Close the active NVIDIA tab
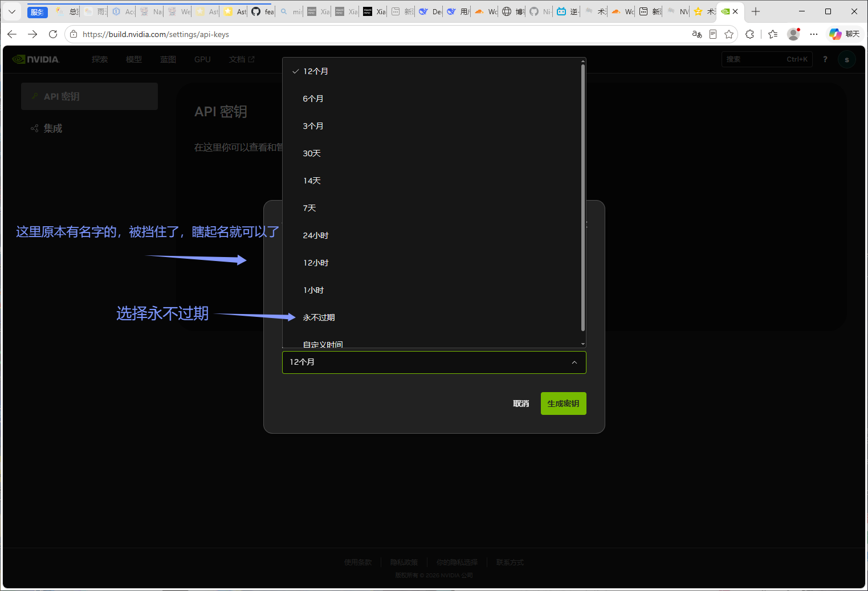Image resolution: width=868 pixels, height=591 pixels. pyautogui.click(x=735, y=11)
